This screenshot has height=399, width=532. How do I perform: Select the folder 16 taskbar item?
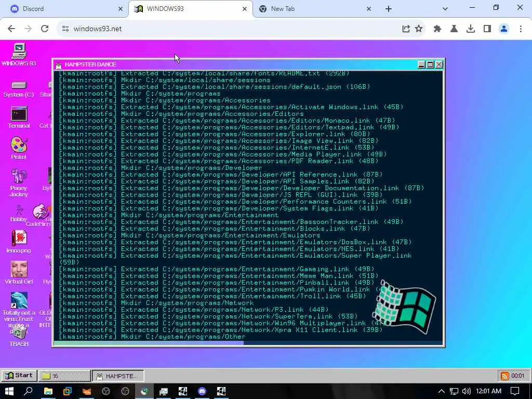point(64,376)
